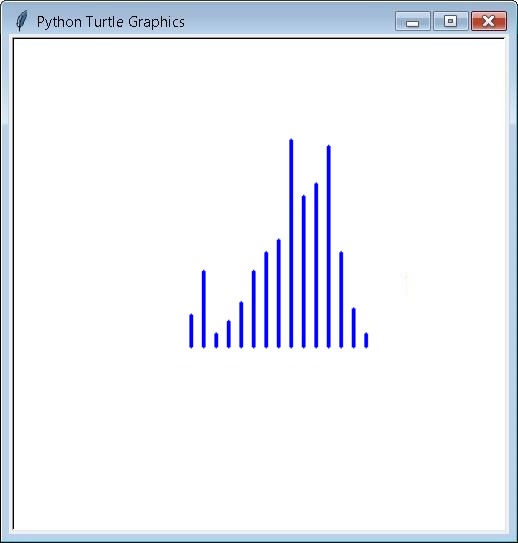Minimize the Python Turtle Graphics window
518x543 pixels.
pos(413,21)
